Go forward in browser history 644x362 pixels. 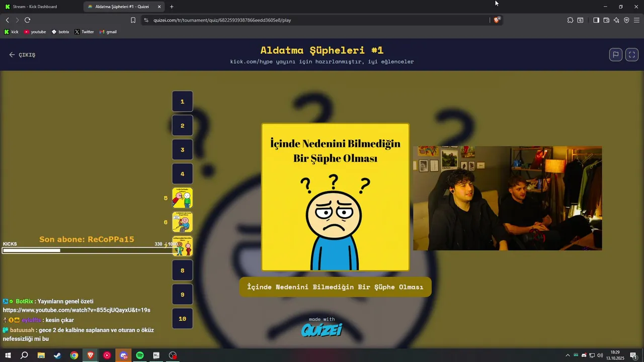(17, 20)
